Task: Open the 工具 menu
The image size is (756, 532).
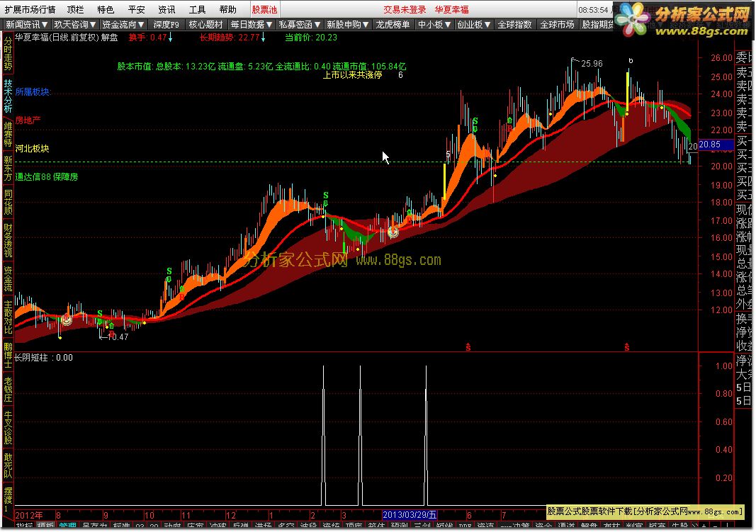Action: 197,10
